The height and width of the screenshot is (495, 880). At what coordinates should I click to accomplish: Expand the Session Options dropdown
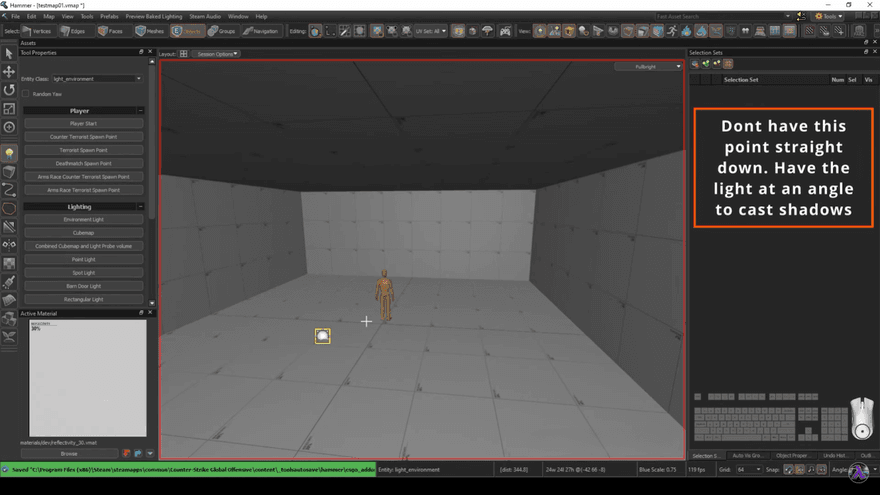click(214, 54)
